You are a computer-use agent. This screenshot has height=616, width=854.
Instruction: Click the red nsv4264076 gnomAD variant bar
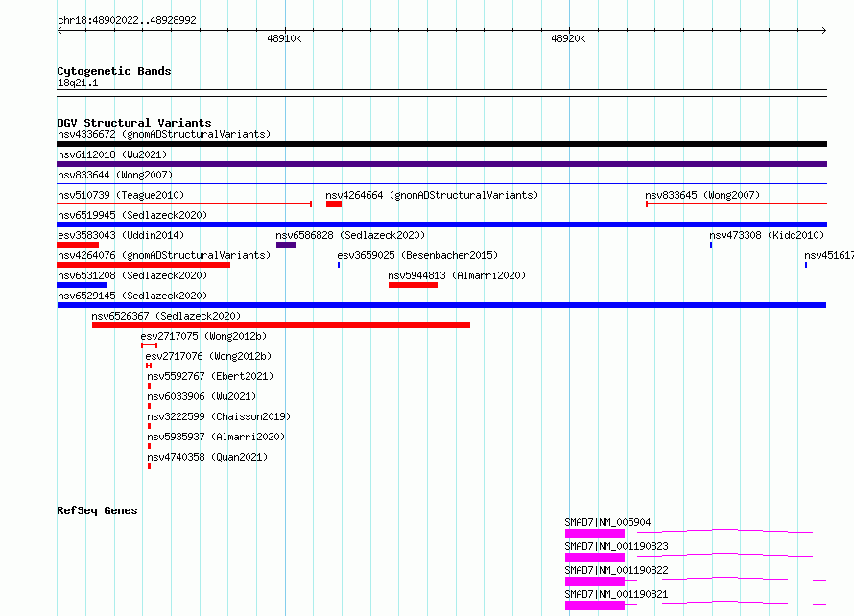tap(143, 265)
